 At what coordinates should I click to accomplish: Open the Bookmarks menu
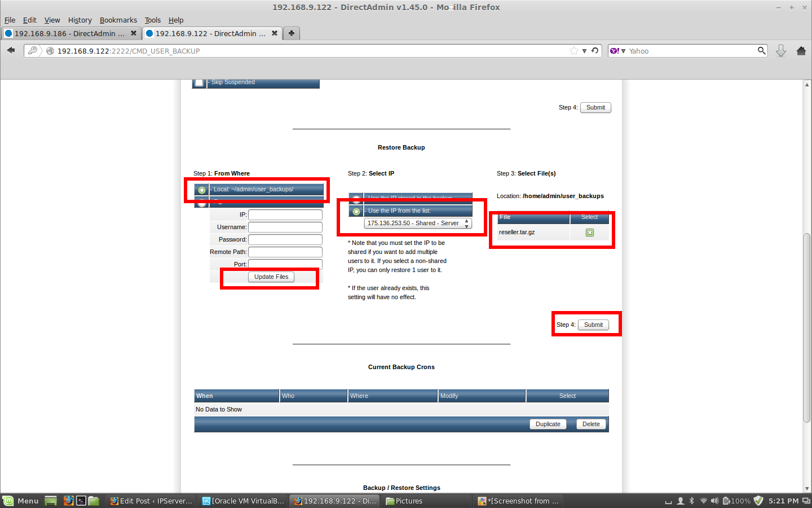[x=118, y=20]
